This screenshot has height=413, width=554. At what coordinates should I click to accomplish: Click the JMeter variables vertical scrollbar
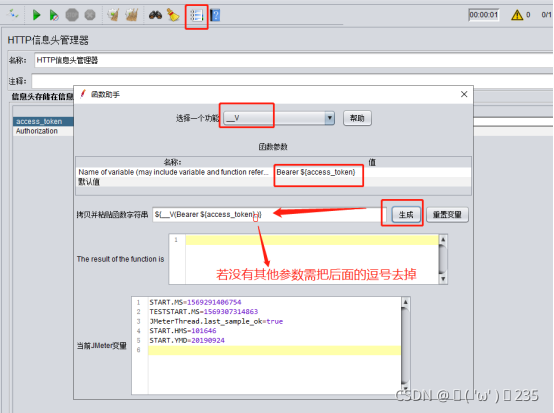pos(406,346)
